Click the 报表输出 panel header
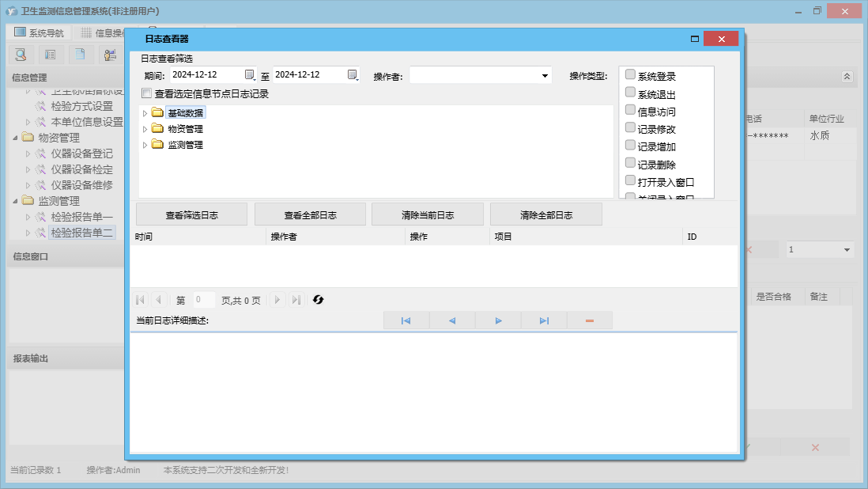This screenshot has height=489, width=868. (66, 358)
